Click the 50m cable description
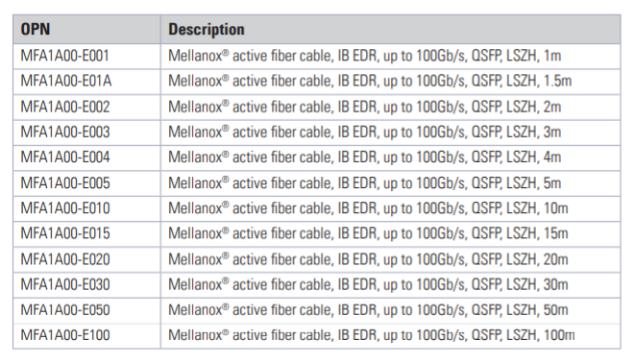635x364 pixels. click(390, 310)
